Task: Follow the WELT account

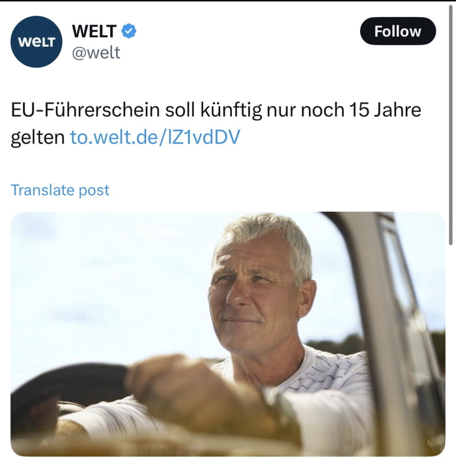Action: tap(398, 31)
